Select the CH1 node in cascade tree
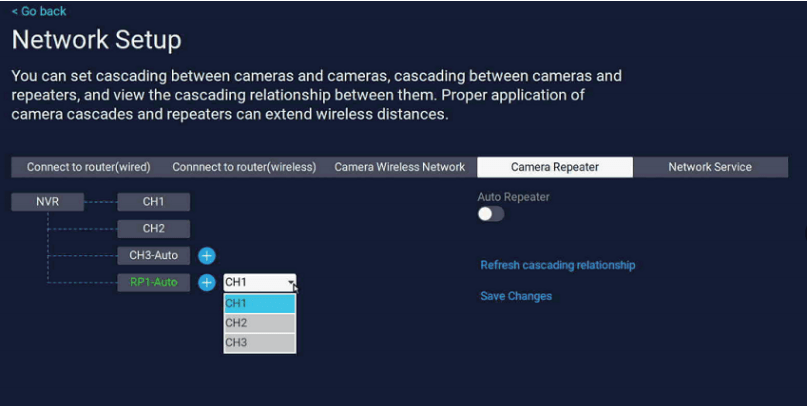Viewport: 807px width, 407px height. click(x=153, y=202)
